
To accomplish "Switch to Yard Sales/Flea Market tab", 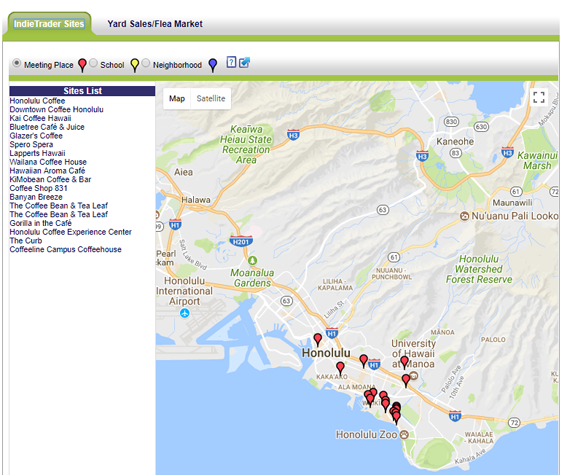I will (155, 24).
